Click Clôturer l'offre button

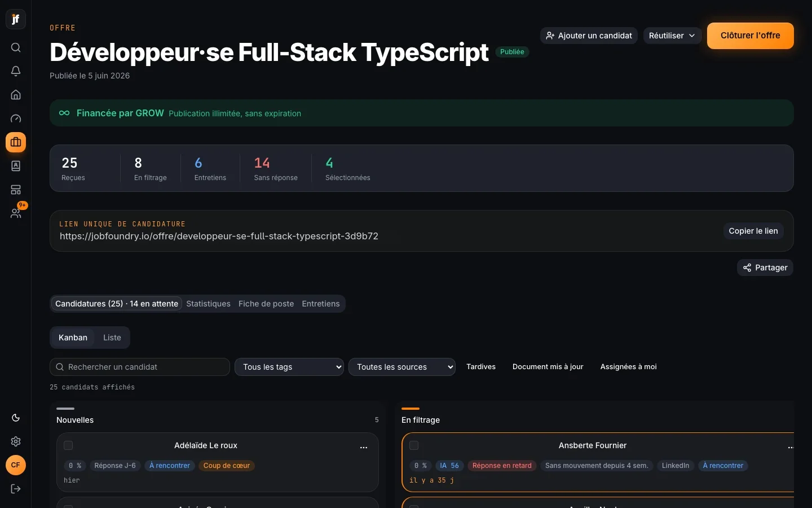click(x=751, y=36)
